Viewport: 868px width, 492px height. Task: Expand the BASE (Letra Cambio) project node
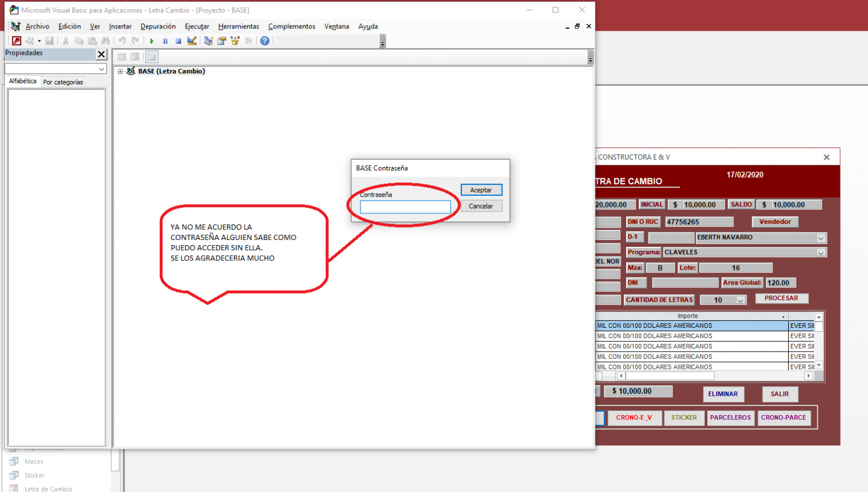120,72
